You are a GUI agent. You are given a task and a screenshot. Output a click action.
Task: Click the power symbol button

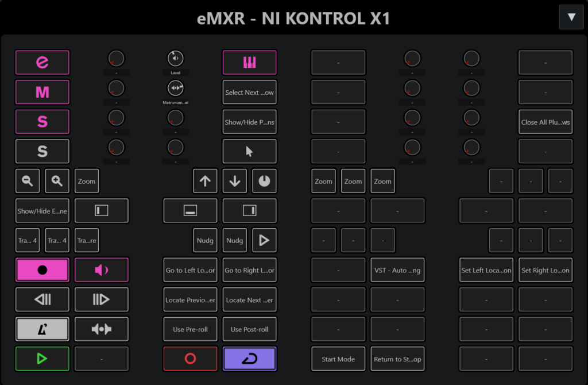[x=264, y=181]
